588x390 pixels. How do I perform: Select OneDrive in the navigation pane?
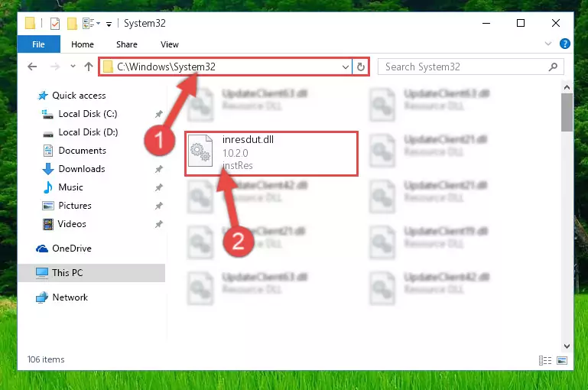(x=72, y=249)
